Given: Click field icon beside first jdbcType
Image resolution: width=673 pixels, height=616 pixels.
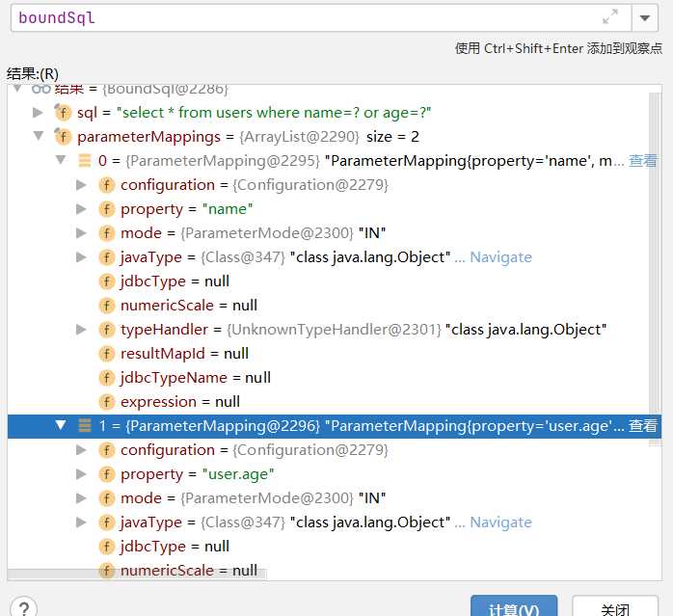Looking at the screenshot, I should click(x=106, y=281).
